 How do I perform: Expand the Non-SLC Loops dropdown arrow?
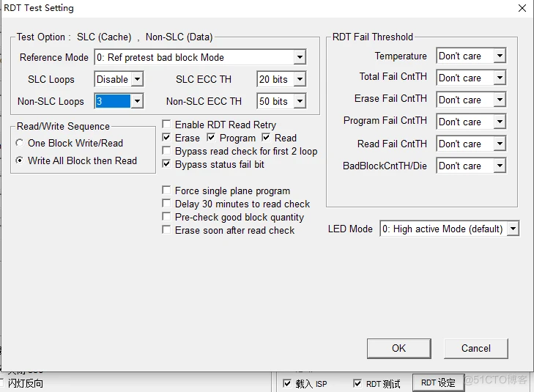click(x=137, y=101)
